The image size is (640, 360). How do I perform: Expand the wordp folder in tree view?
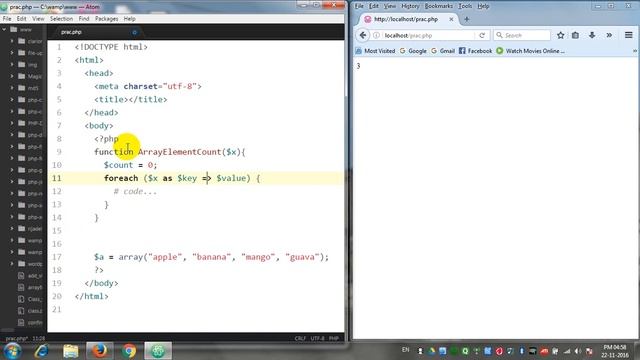point(12,264)
